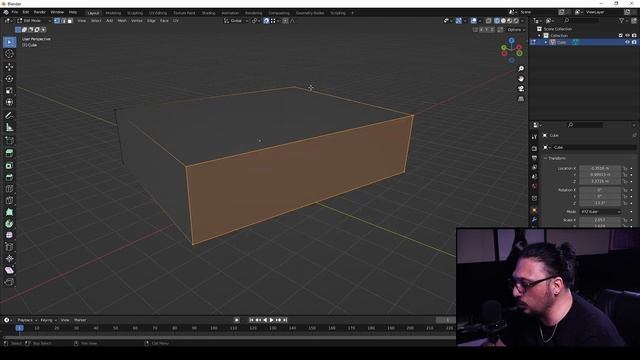640x360 pixels.
Task: Select the Transform tool
Action: pos(9,102)
